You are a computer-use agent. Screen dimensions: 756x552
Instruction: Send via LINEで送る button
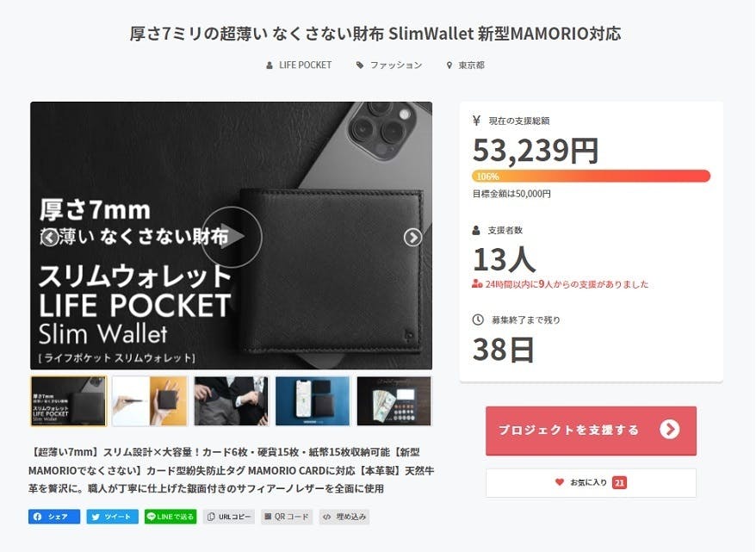pos(170,517)
